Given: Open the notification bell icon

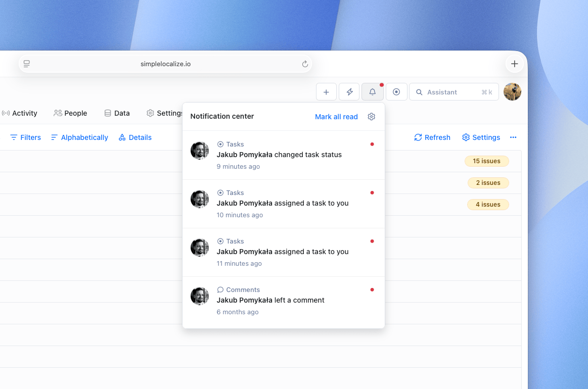Looking at the screenshot, I should (373, 91).
